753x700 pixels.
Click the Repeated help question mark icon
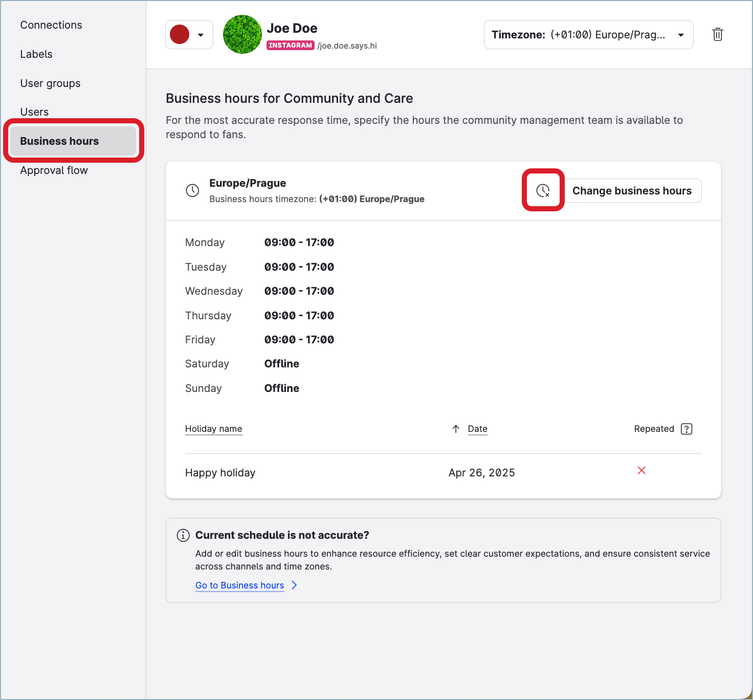coord(686,429)
